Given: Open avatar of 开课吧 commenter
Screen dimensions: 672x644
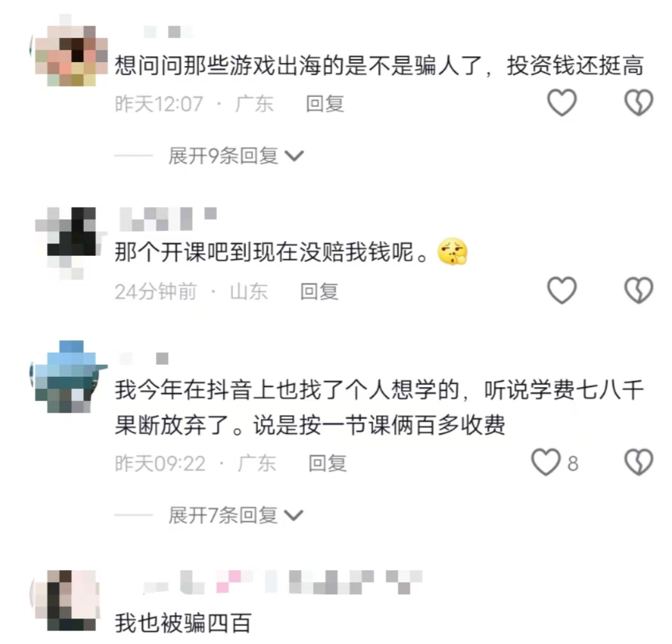Looking at the screenshot, I should click(x=69, y=243).
